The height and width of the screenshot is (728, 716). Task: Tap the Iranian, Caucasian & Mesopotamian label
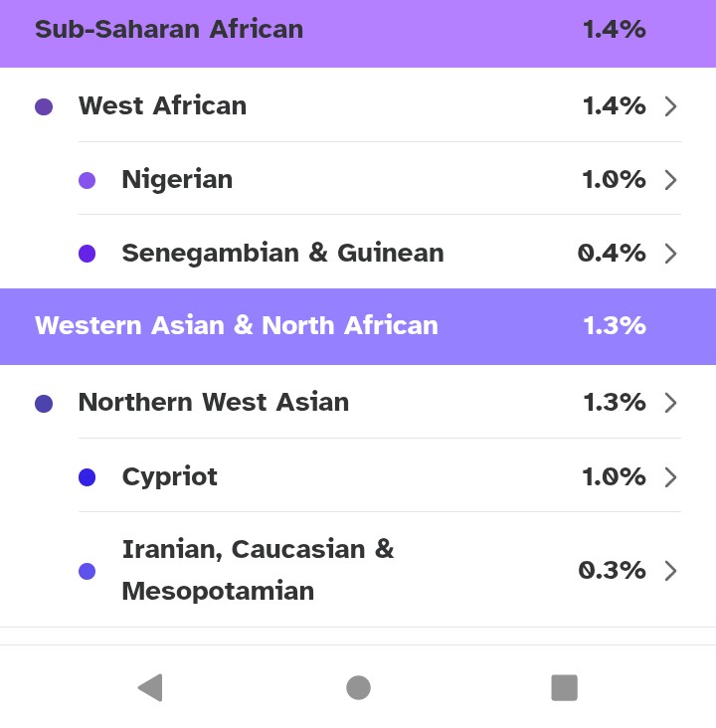258,570
